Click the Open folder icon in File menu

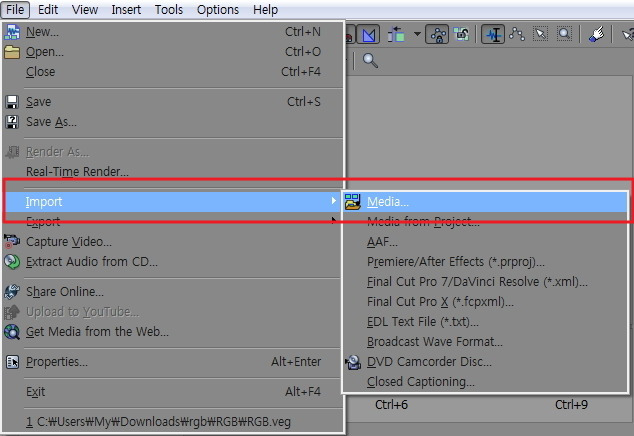click(x=12, y=52)
